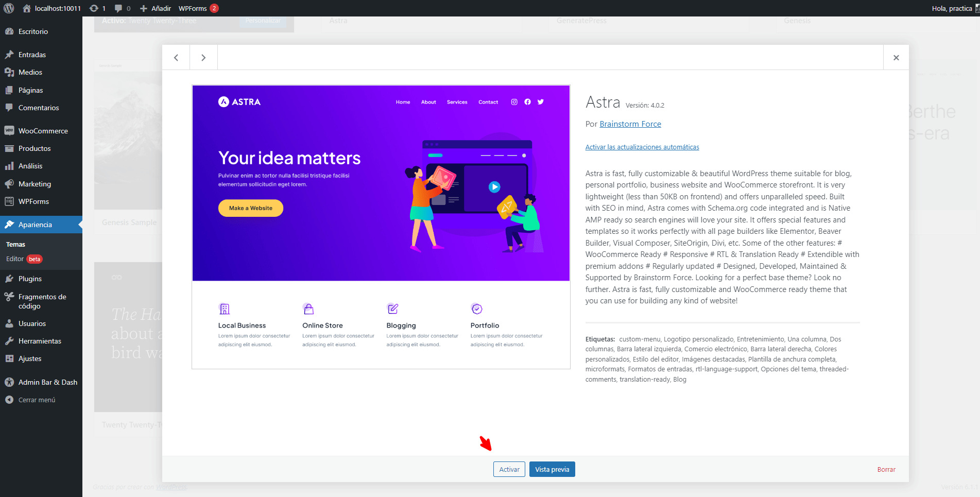
Task: Open the Marketing megaphone icon
Action: (x=9, y=184)
